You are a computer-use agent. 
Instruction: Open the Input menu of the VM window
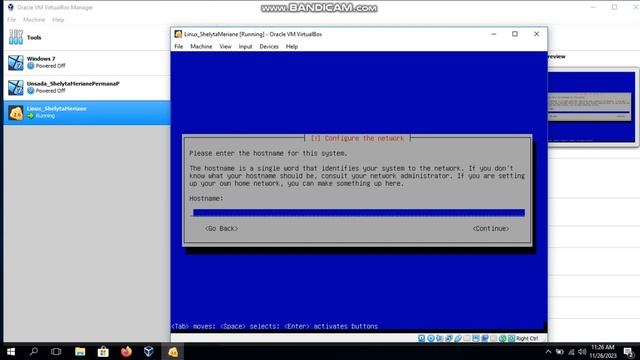click(x=245, y=47)
